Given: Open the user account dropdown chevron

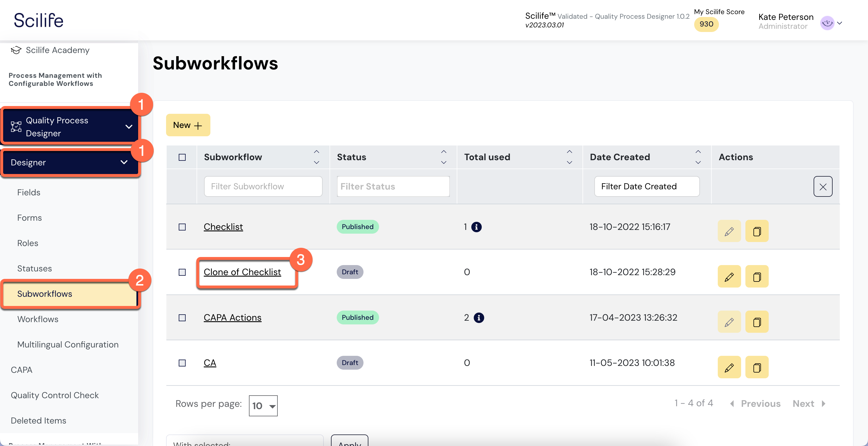Looking at the screenshot, I should [839, 23].
